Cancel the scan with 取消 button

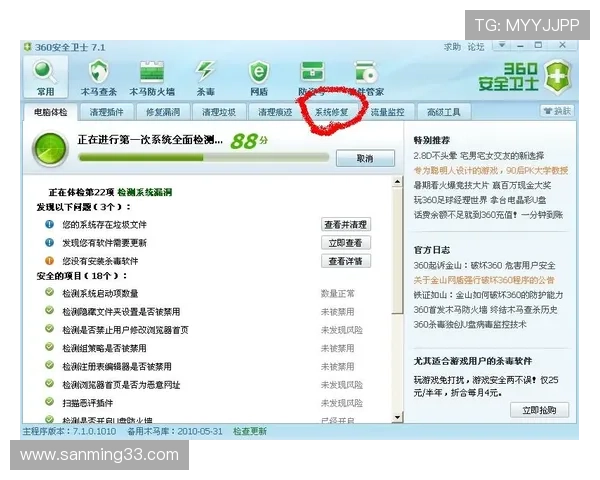click(x=365, y=158)
